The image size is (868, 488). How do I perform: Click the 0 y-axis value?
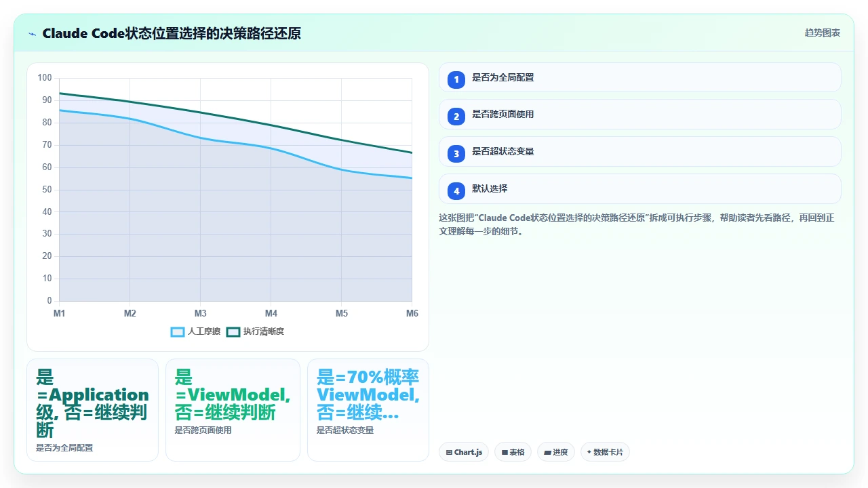click(x=49, y=301)
